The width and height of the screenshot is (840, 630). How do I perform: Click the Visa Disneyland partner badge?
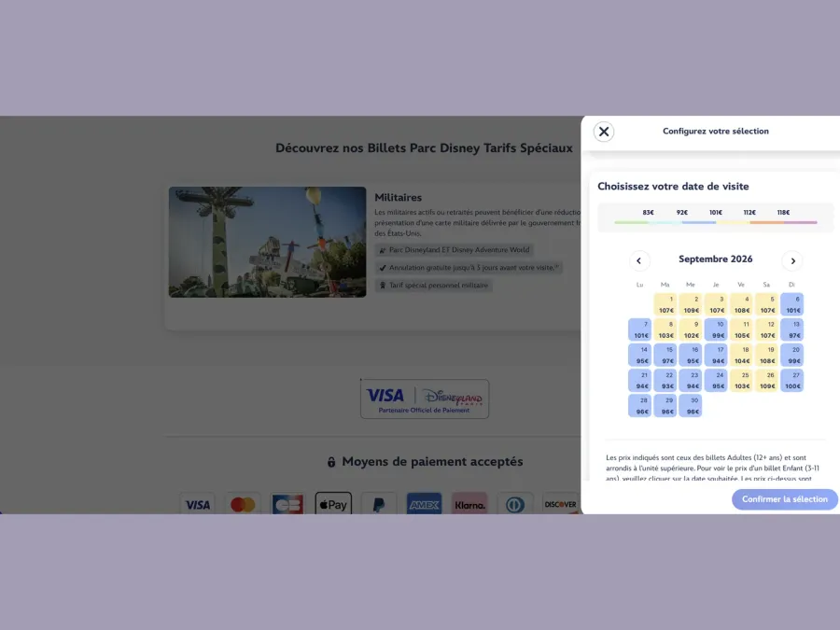coord(425,399)
